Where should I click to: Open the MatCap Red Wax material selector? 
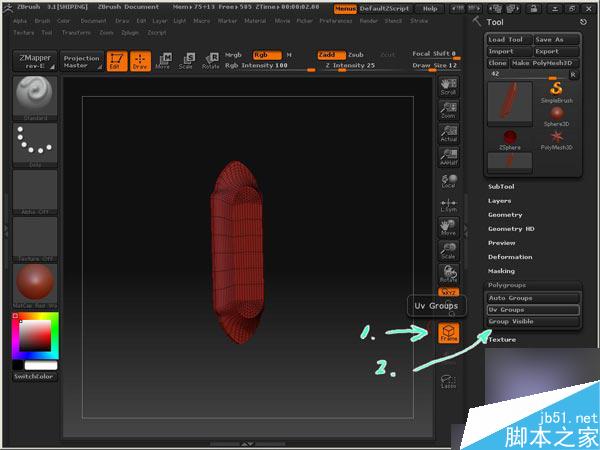[x=35, y=286]
